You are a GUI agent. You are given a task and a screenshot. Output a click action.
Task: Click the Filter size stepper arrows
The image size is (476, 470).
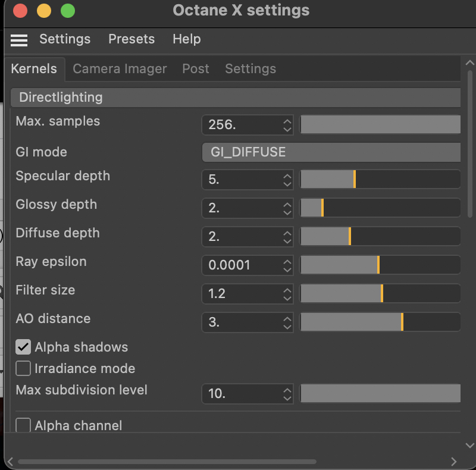(x=287, y=293)
